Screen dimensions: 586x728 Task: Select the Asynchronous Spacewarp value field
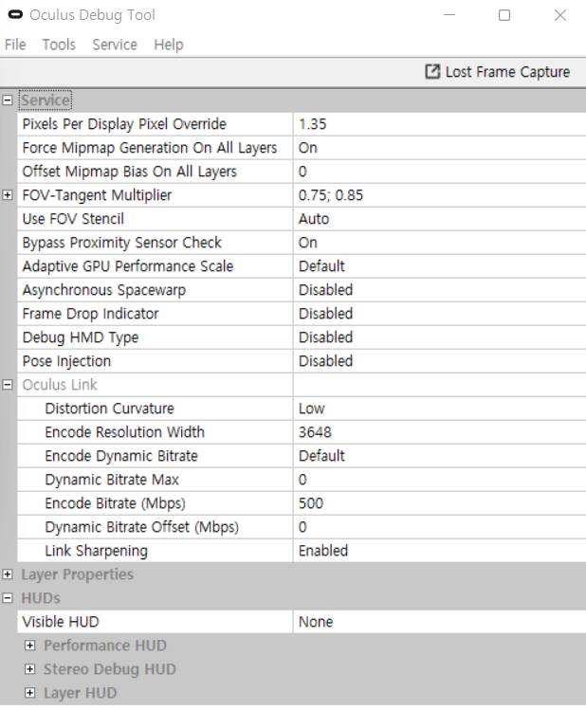point(436,290)
